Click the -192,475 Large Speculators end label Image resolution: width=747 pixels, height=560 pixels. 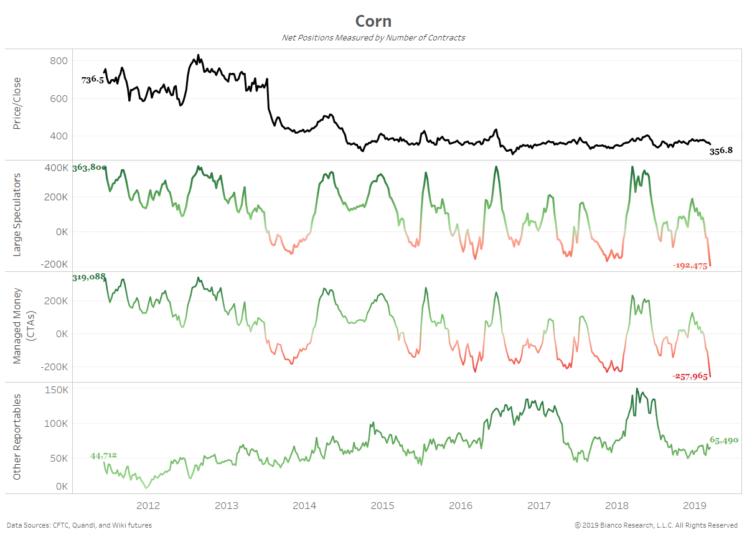tap(690, 266)
